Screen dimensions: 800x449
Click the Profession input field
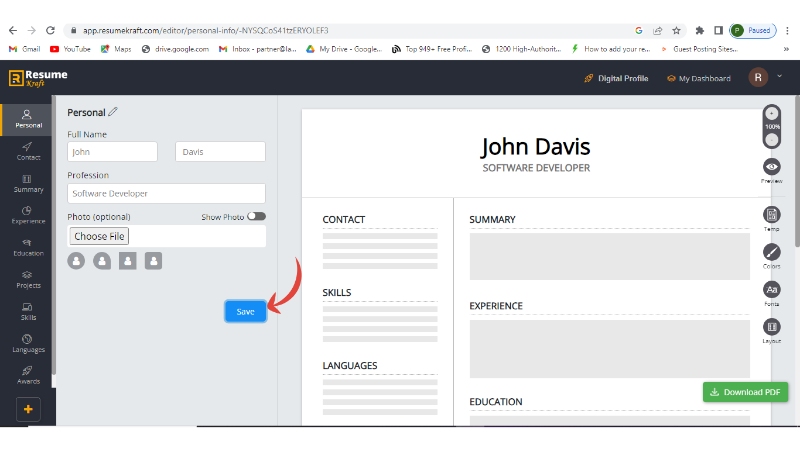[x=166, y=193]
